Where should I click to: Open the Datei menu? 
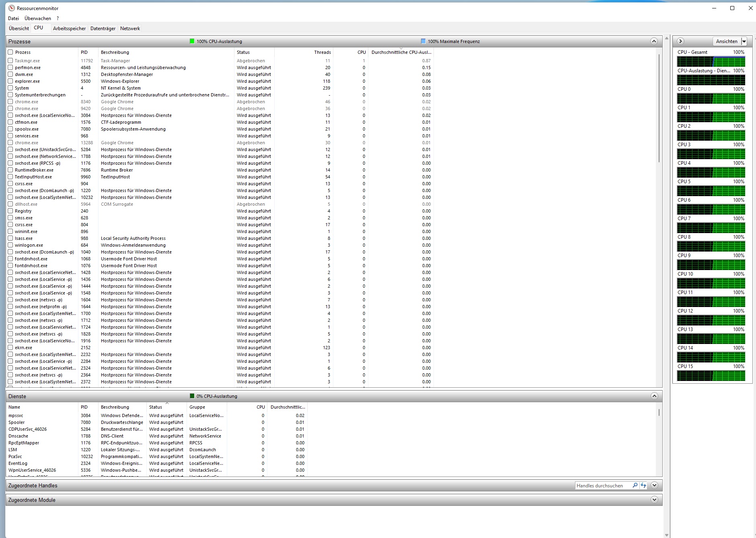tap(13, 18)
